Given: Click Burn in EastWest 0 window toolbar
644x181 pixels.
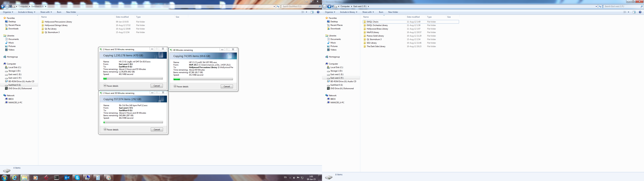Looking at the screenshot, I should pos(59,12).
